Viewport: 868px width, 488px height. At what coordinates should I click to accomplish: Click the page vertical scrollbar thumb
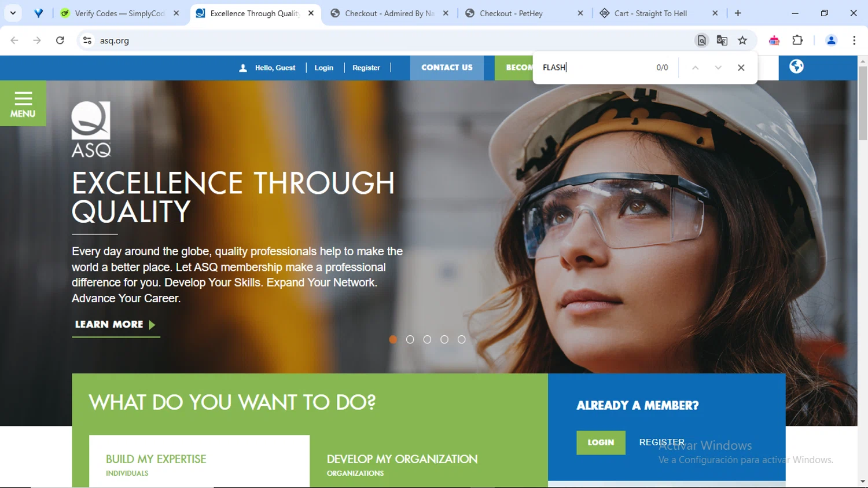863,103
